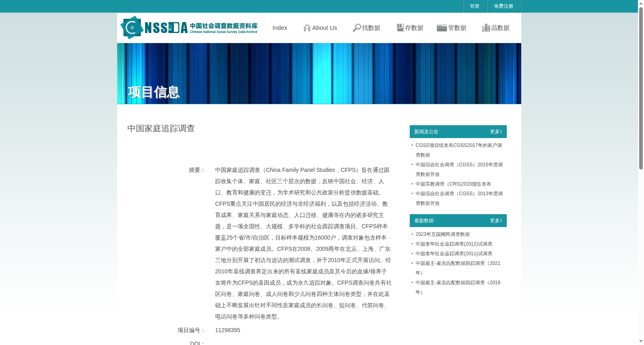Screen dimensions: 644x345
Task: Click the save disk icon beside 存数据
Action: 400,28
